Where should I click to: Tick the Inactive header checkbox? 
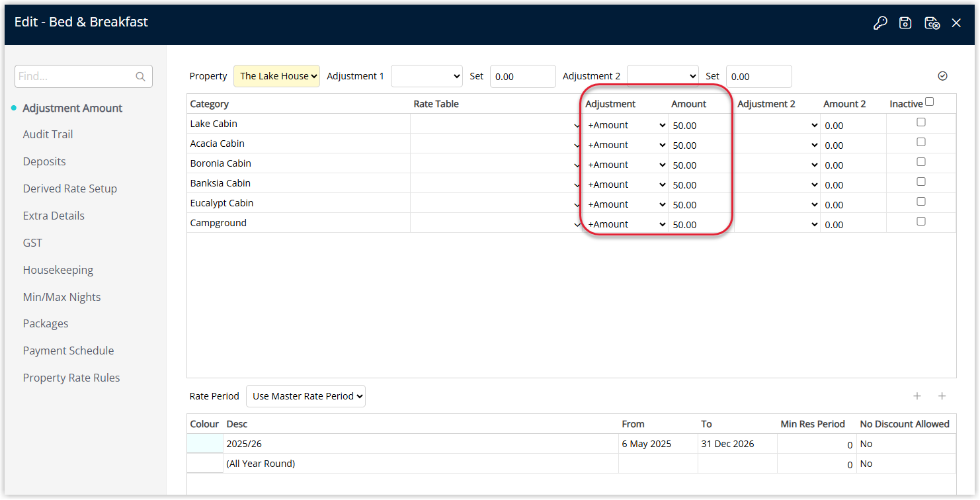tap(930, 102)
